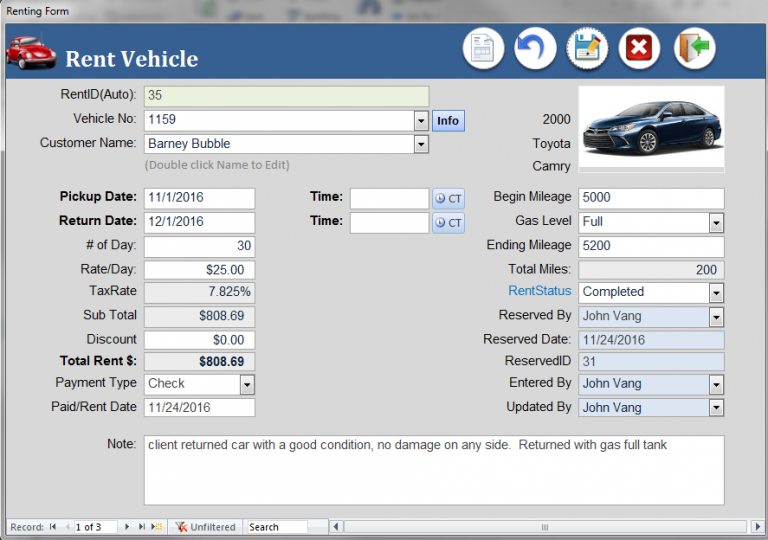
Task: Click the TaxRate field showing 7.825%
Action: 199,292
